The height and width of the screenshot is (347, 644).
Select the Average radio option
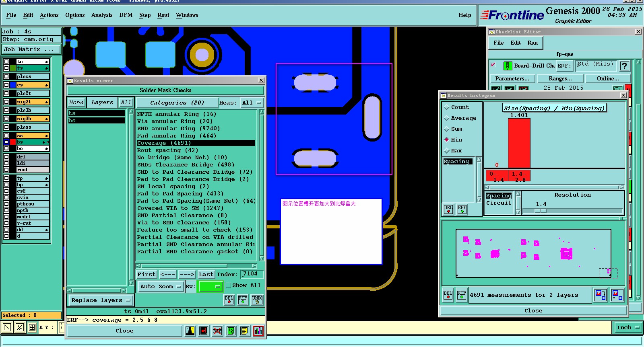pyautogui.click(x=446, y=118)
